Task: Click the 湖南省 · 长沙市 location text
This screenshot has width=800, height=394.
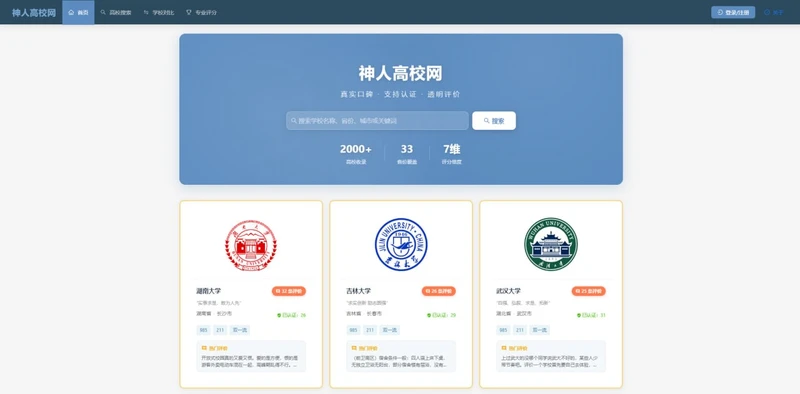Action: pos(214,313)
